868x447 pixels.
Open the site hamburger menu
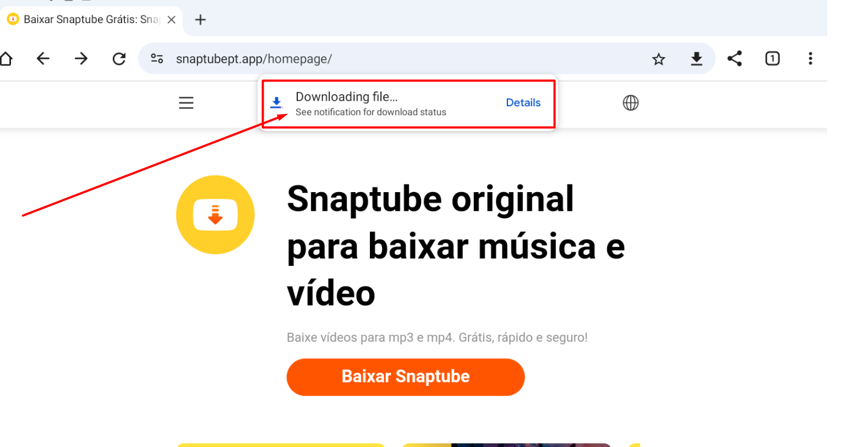(186, 103)
